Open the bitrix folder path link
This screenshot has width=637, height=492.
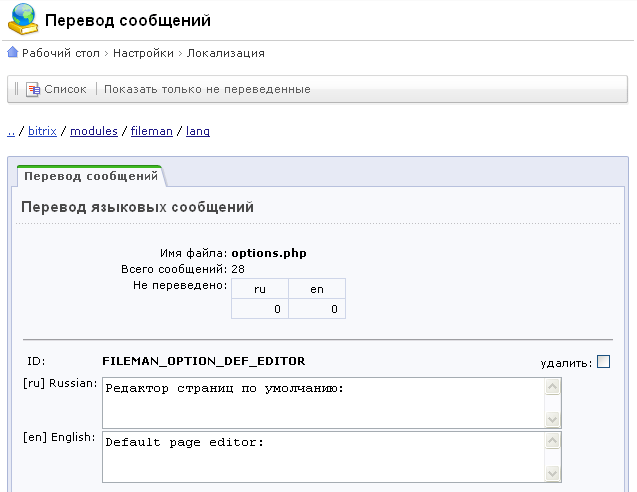(x=42, y=131)
